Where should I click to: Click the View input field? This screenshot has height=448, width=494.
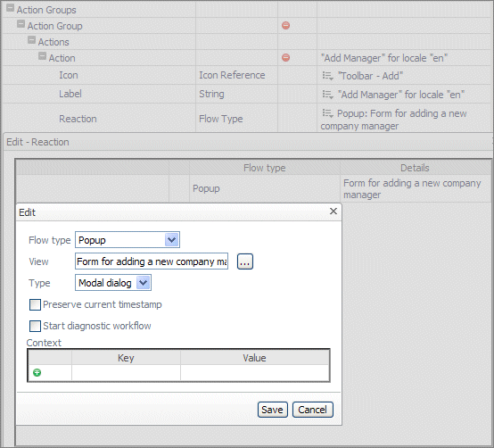click(152, 261)
